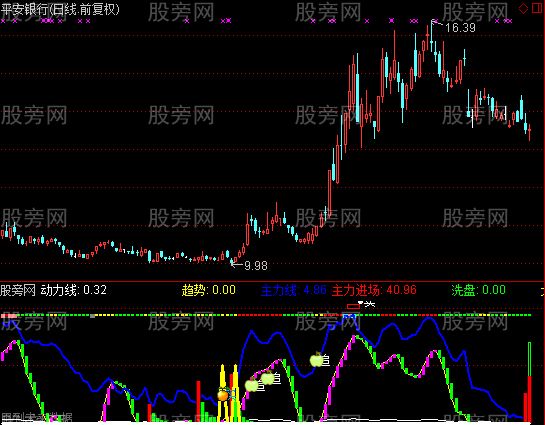
Task: Click the red 主力进场: 40.96 readout
Action: 374,290
